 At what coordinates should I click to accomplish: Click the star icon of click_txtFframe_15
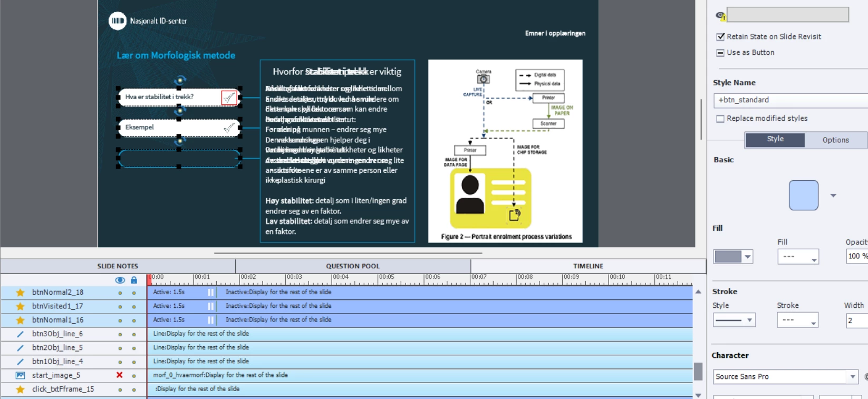(21, 390)
